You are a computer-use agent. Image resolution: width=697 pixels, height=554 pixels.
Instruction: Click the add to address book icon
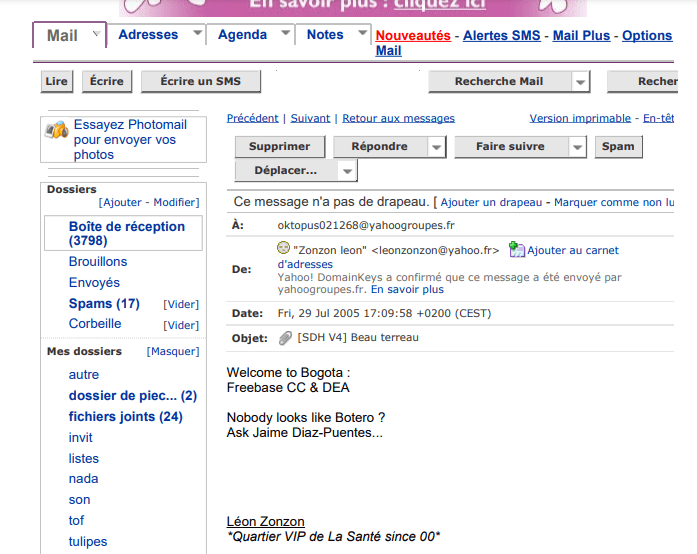click(x=517, y=249)
